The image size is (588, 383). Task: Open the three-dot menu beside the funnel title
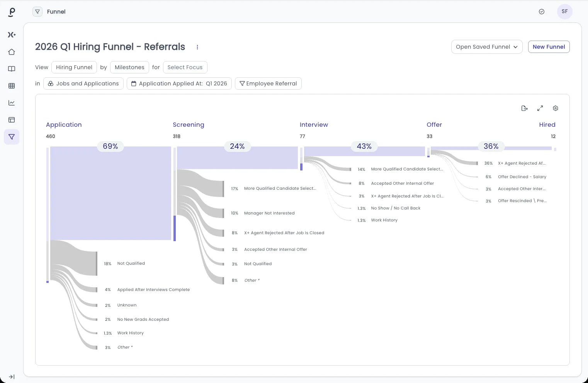tap(197, 47)
